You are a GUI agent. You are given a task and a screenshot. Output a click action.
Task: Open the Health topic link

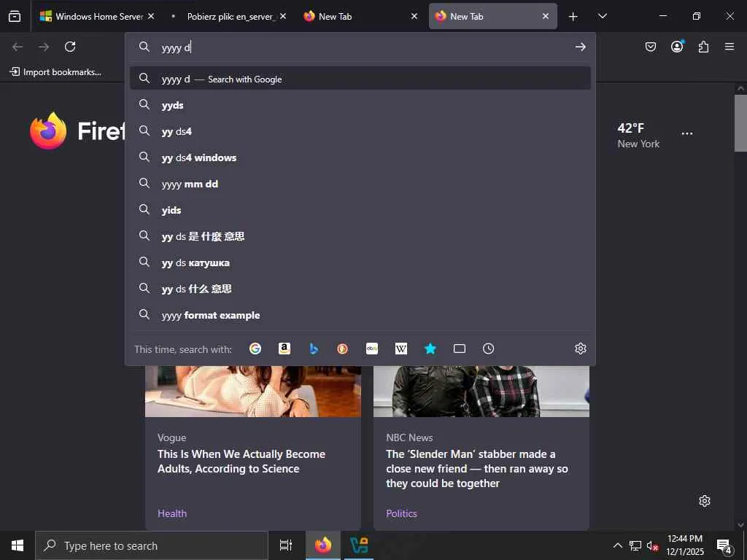coord(172,513)
